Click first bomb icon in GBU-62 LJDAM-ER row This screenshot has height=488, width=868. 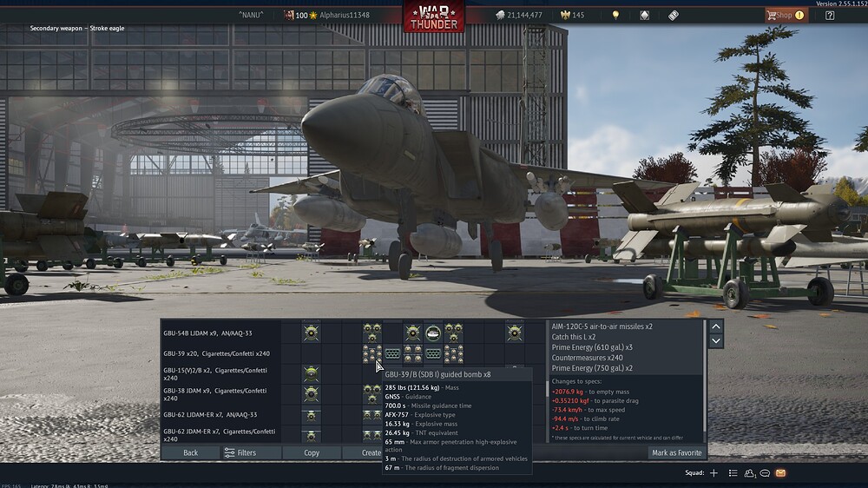coord(311,415)
